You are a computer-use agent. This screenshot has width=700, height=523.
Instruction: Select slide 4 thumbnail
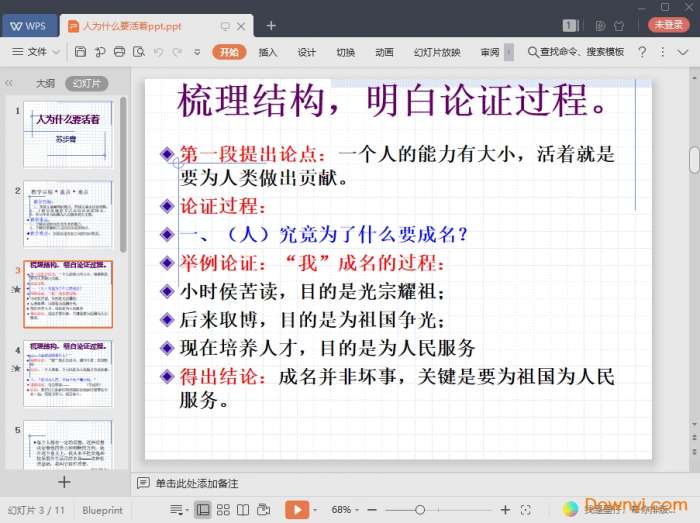(x=69, y=373)
